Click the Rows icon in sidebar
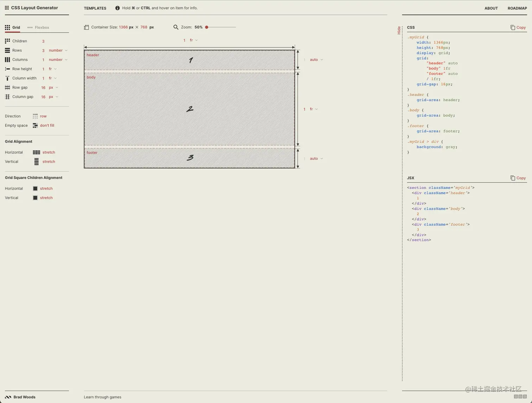Viewport: 532px width, 403px height. [7, 50]
